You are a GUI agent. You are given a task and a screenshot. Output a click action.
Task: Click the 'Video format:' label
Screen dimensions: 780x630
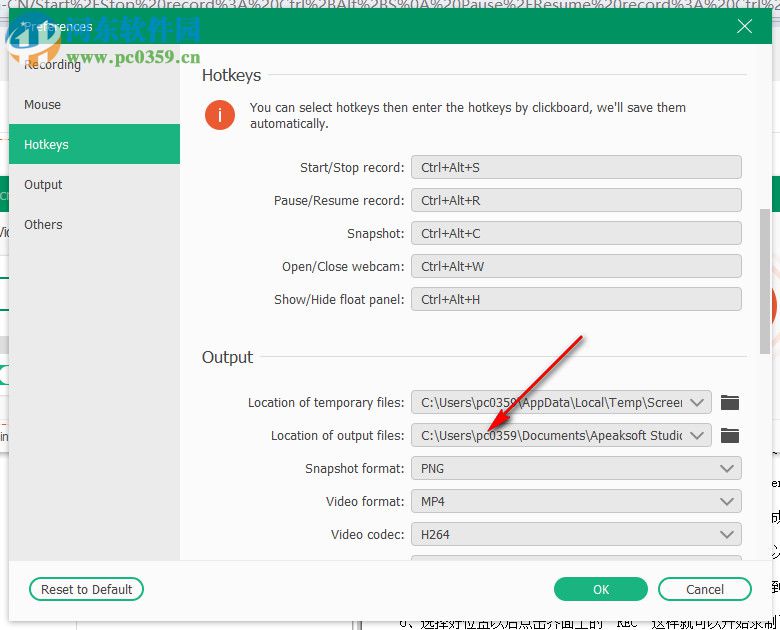pyautogui.click(x=365, y=502)
